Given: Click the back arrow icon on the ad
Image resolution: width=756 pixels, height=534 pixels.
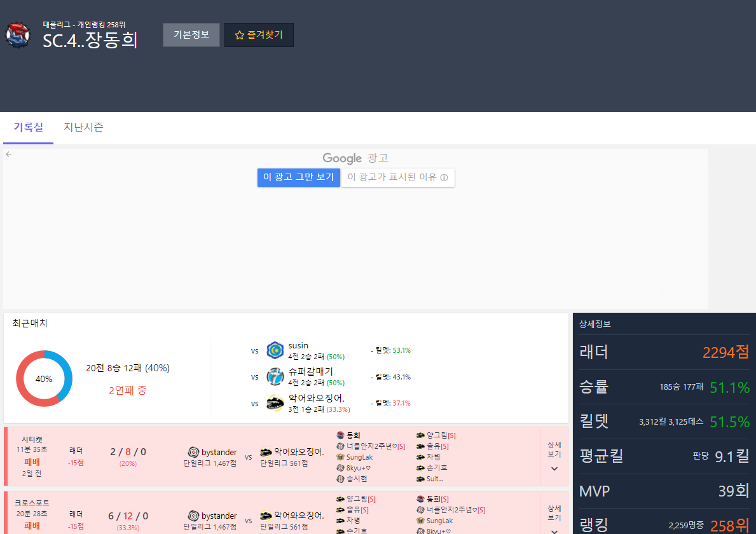Looking at the screenshot, I should (9, 154).
